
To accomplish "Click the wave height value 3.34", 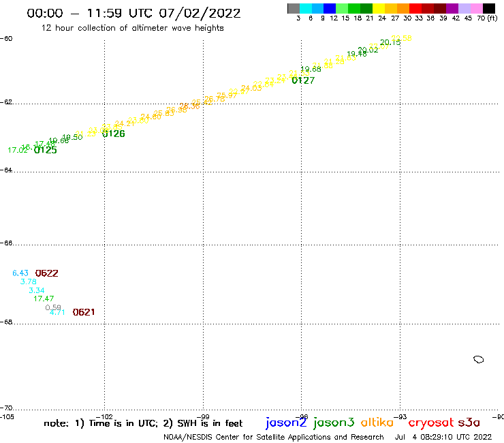I will click(x=37, y=290).
